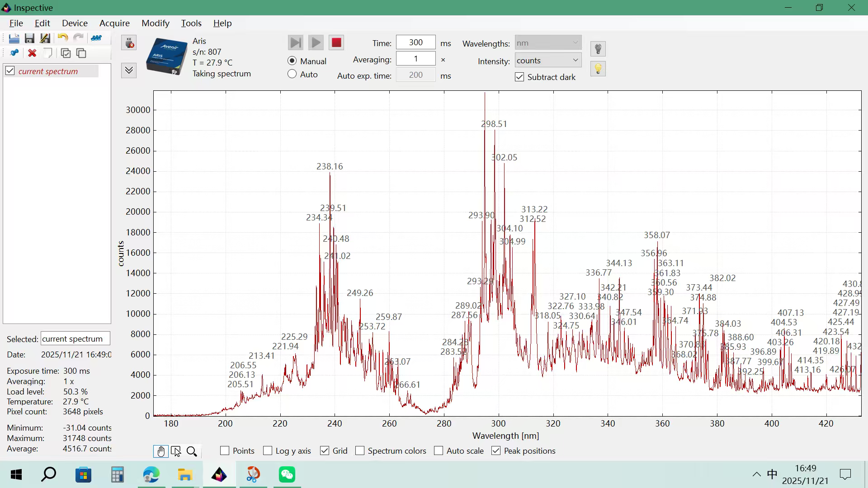Click the select-all spectra checkmark icon
This screenshot has width=868, height=488.
(x=66, y=53)
